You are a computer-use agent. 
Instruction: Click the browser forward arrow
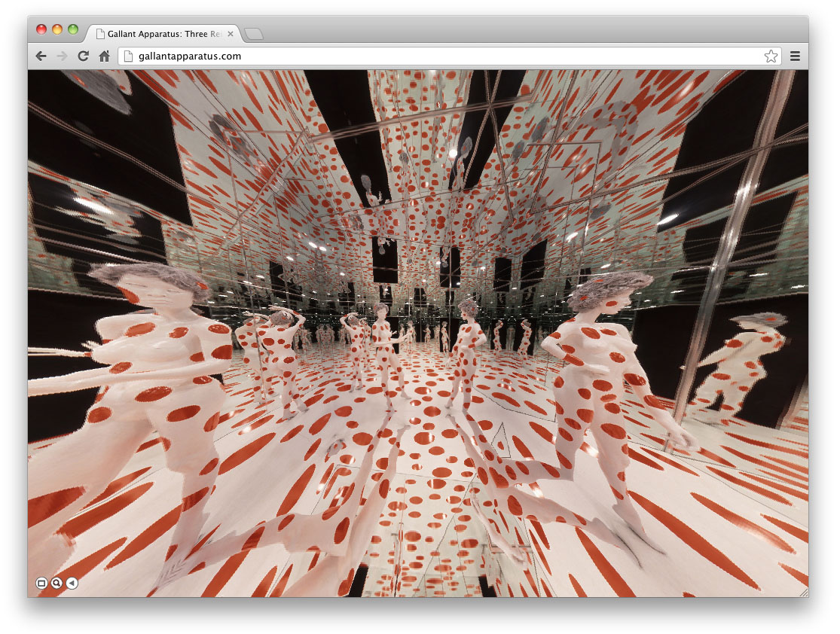coord(62,56)
